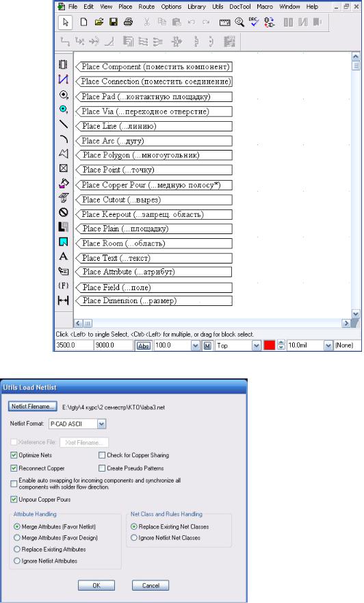Select the Place Arc tool

[x=64, y=139]
